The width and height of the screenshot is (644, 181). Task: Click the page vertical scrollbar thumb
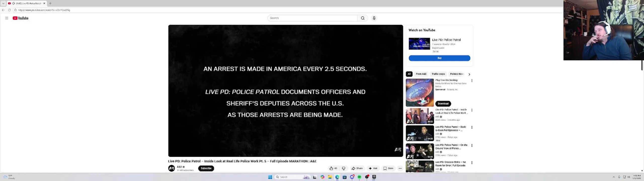pyautogui.click(x=642, y=65)
